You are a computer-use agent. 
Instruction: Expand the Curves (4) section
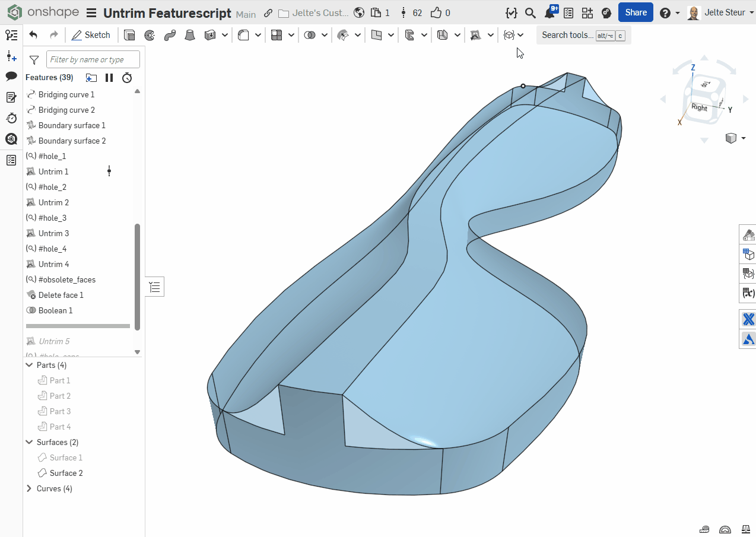point(29,488)
